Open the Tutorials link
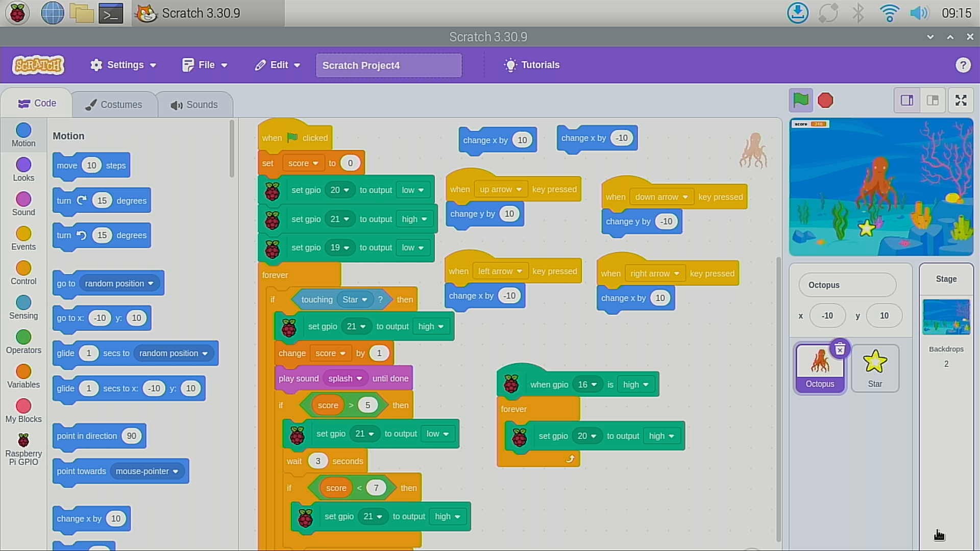This screenshot has height=551, width=980. tap(531, 65)
